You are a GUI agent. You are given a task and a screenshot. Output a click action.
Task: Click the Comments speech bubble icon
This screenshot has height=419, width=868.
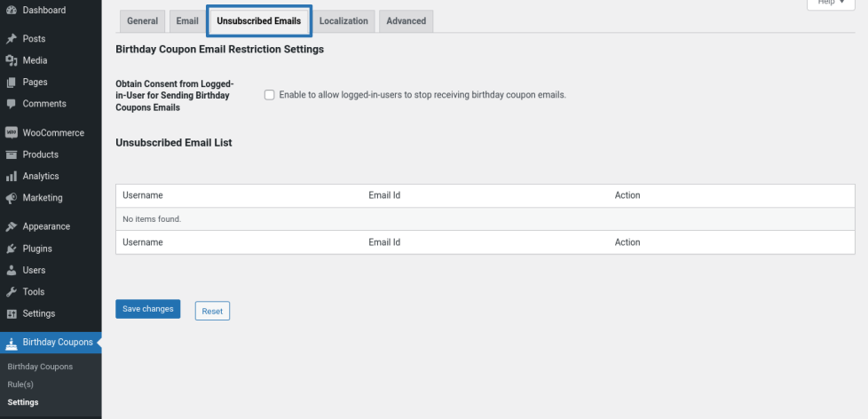12,104
